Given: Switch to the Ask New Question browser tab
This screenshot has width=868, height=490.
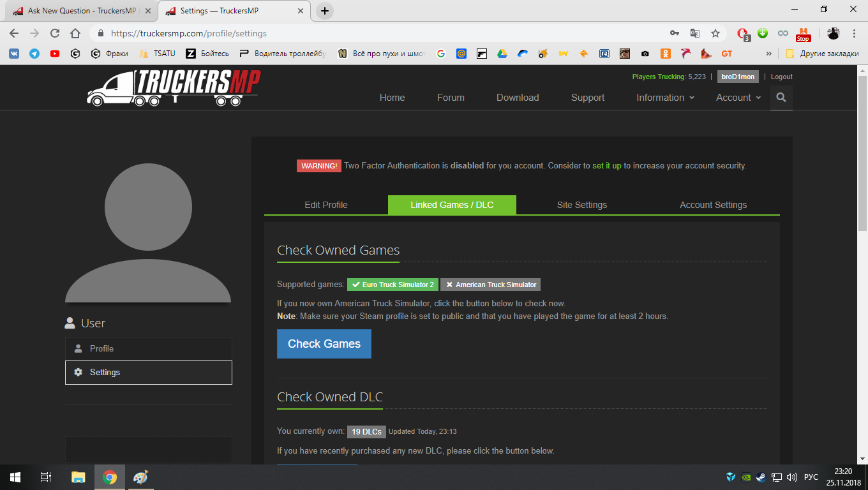Looking at the screenshot, I should click(x=81, y=11).
